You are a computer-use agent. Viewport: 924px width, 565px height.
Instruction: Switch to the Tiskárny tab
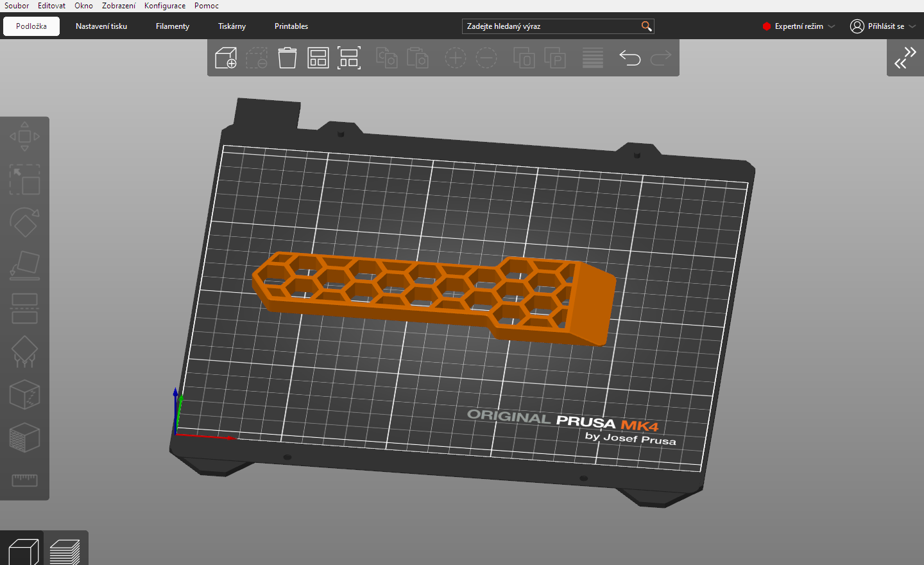[x=232, y=26]
